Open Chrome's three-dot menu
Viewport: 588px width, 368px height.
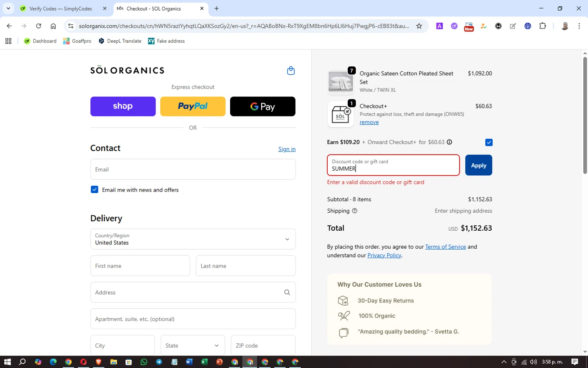click(579, 26)
